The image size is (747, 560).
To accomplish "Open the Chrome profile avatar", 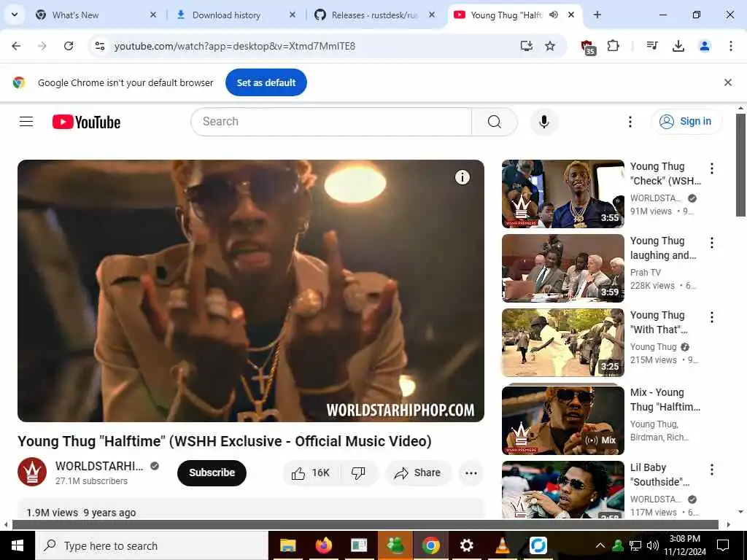I will 704,46.
